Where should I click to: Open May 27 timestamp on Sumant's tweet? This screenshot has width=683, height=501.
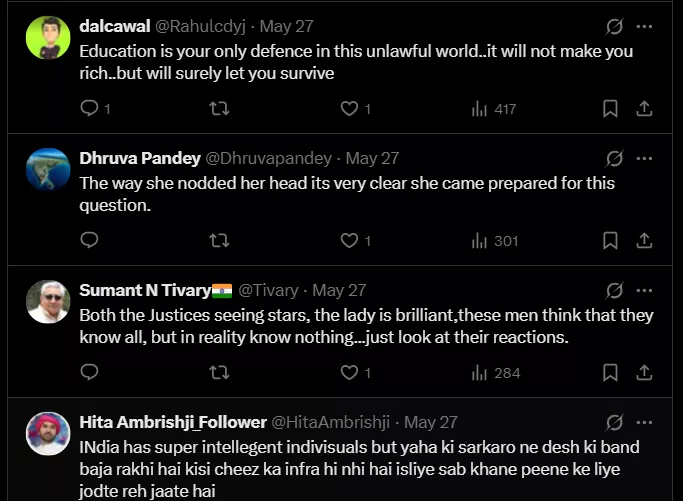click(340, 290)
